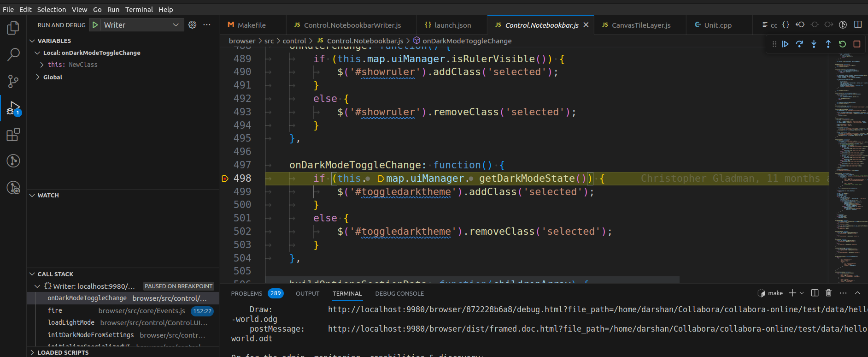
Task: Close the Control.Notebookbar.js tab
Action: (x=586, y=25)
